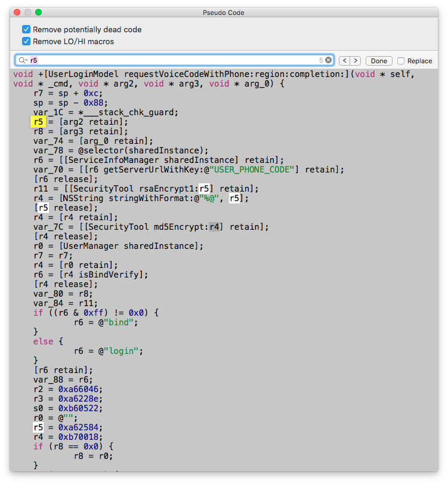Zoom the window with the green button
The width and height of the screenshot is (448, 484).
click(x=39, y=12)
